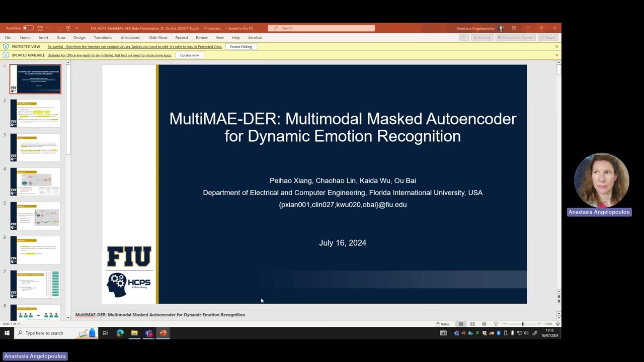
Task: Click the Enable Editing button
Action: point(241,47)
